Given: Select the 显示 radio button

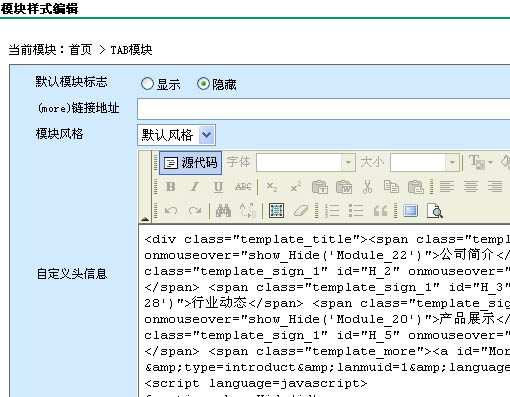Looking at the screenshot, I should 147,84.
